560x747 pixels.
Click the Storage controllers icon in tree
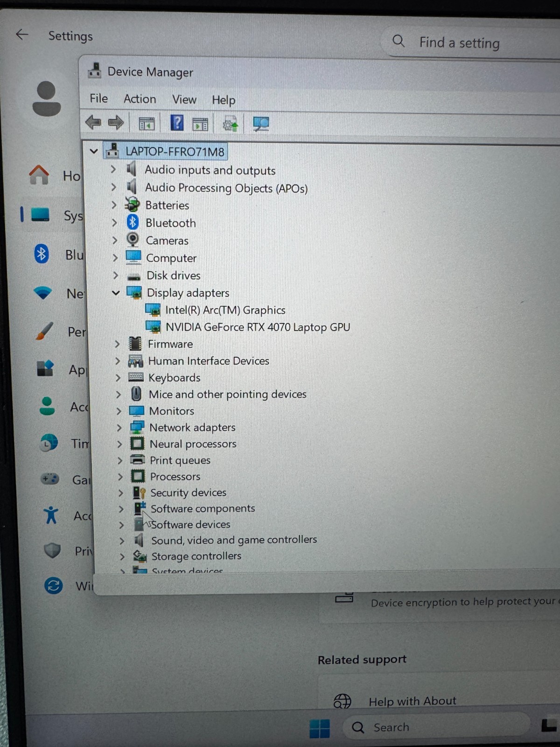140,556
